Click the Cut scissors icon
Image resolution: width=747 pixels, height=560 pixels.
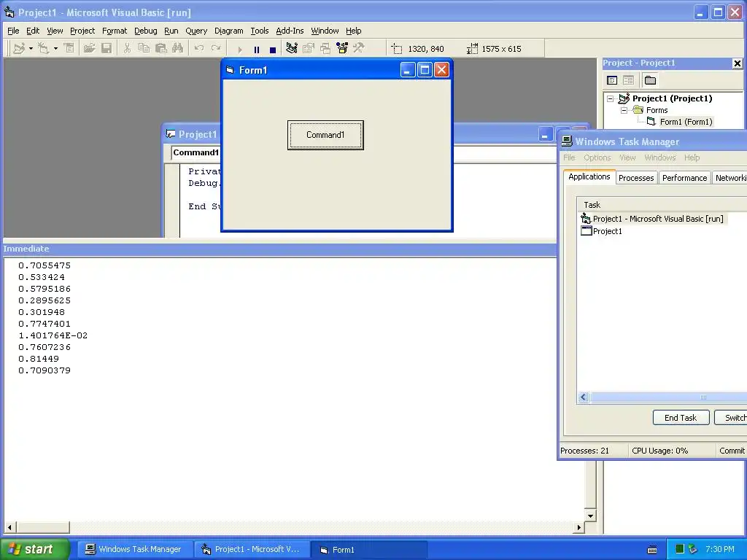127,49
